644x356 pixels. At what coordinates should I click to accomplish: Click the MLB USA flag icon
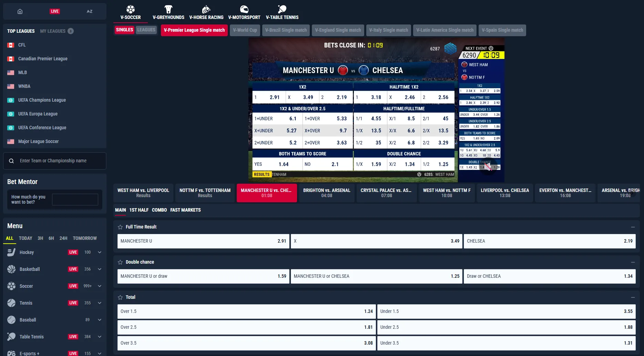(x=11, y=73)
